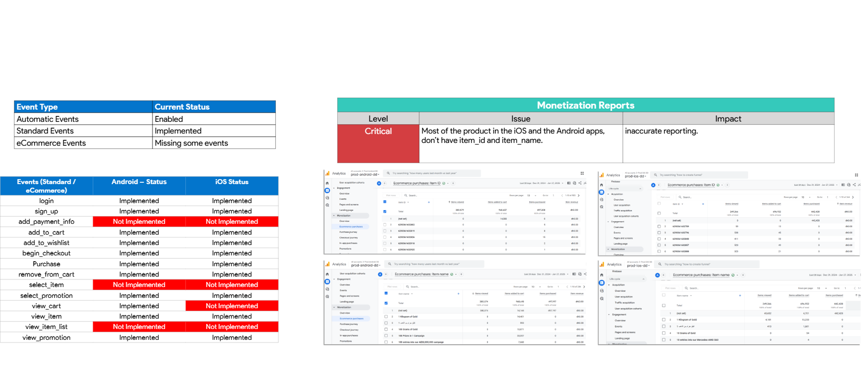
Task: Click report title 'Ecommerce purchases: Item name' in Android report
Action: click(422, 274)
